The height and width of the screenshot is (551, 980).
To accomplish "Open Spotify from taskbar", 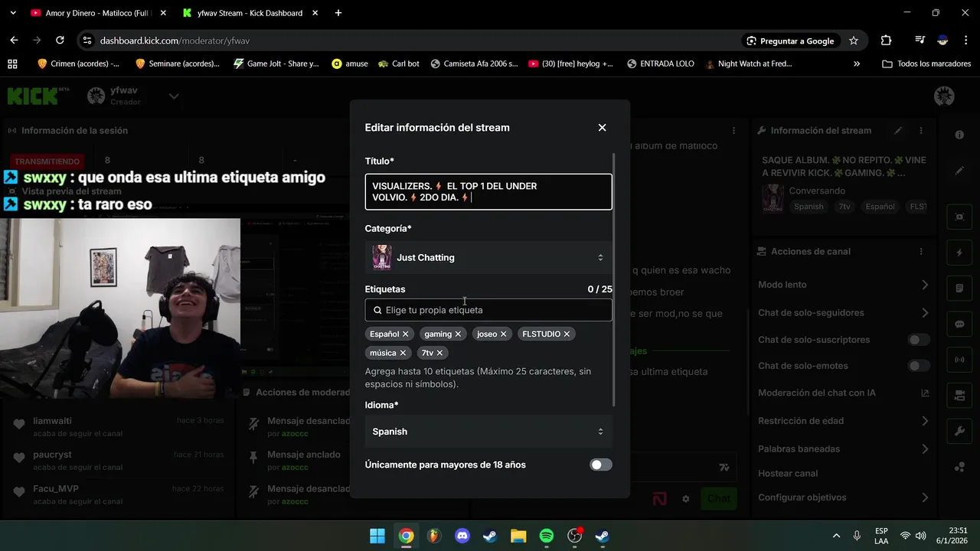I will coord(546,536).
